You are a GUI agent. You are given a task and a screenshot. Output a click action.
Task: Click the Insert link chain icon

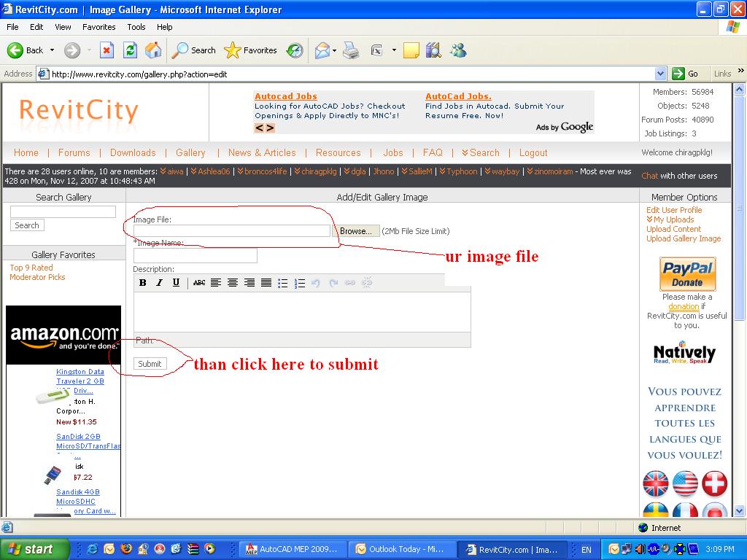pyautogui.click(x=350, y=283)
